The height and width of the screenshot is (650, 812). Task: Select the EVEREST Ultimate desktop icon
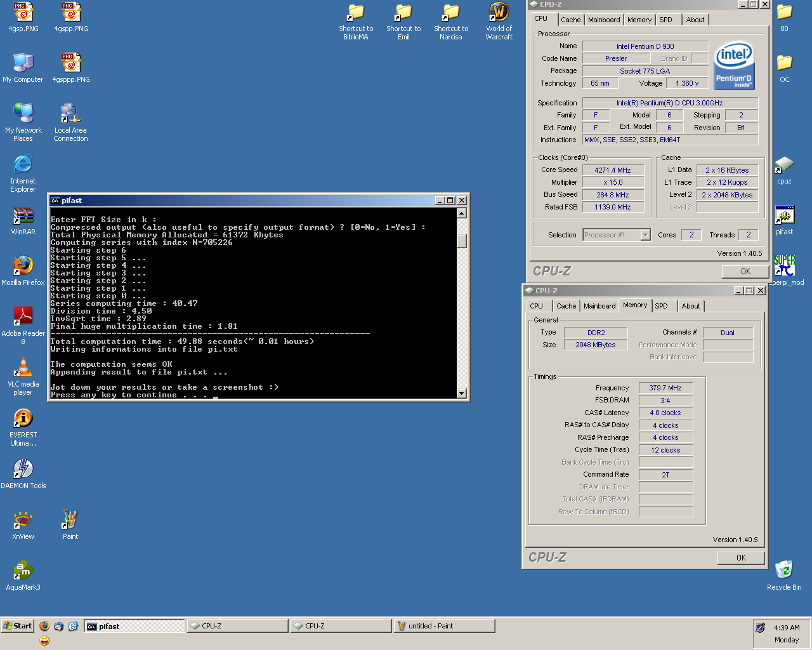click(23, 427)
